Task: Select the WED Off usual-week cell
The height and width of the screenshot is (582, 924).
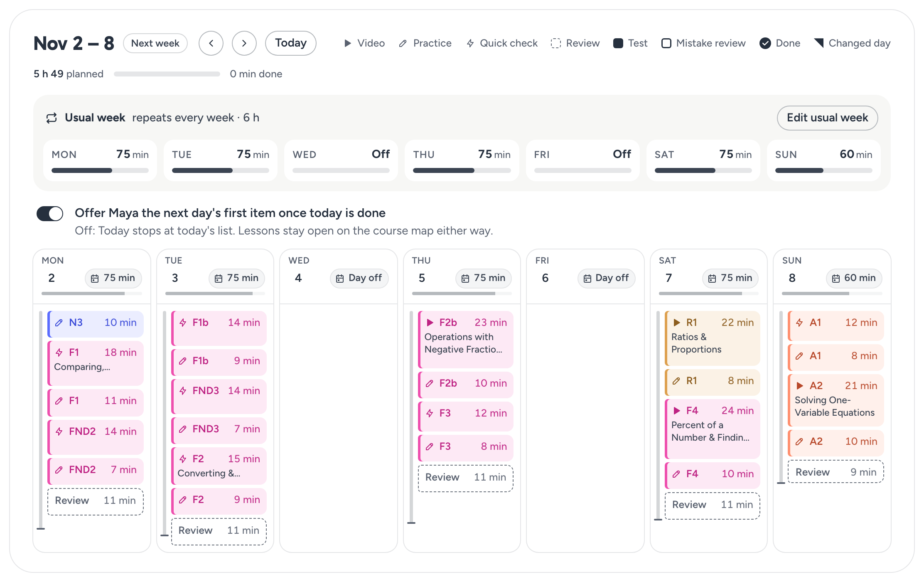Action: [x=341, y=160]
